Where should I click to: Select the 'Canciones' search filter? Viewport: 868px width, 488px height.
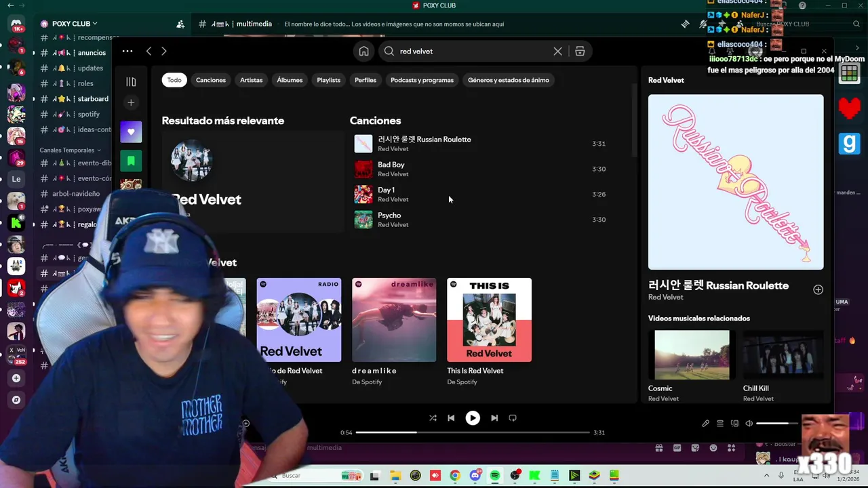coord(211,80)
